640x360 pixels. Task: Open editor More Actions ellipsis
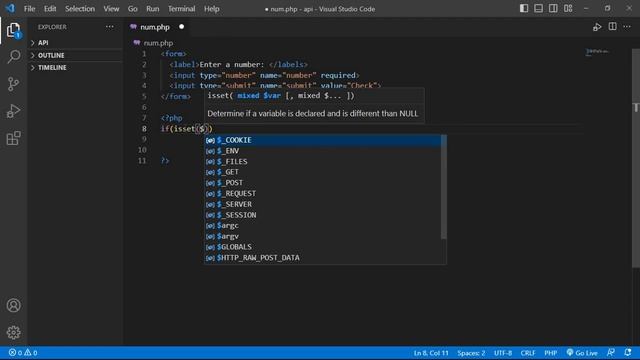[x=627, y=27]
